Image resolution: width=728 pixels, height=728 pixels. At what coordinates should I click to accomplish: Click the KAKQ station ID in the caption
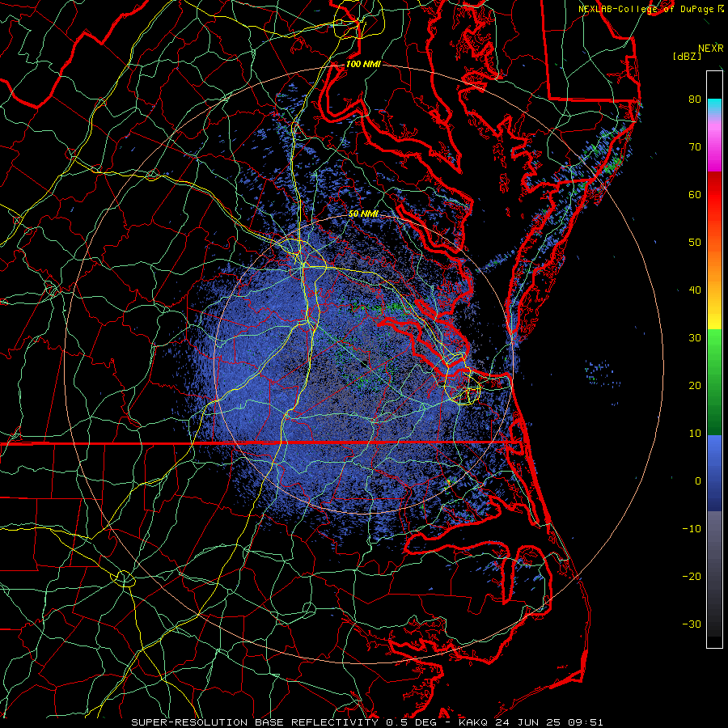coord(474,722)
